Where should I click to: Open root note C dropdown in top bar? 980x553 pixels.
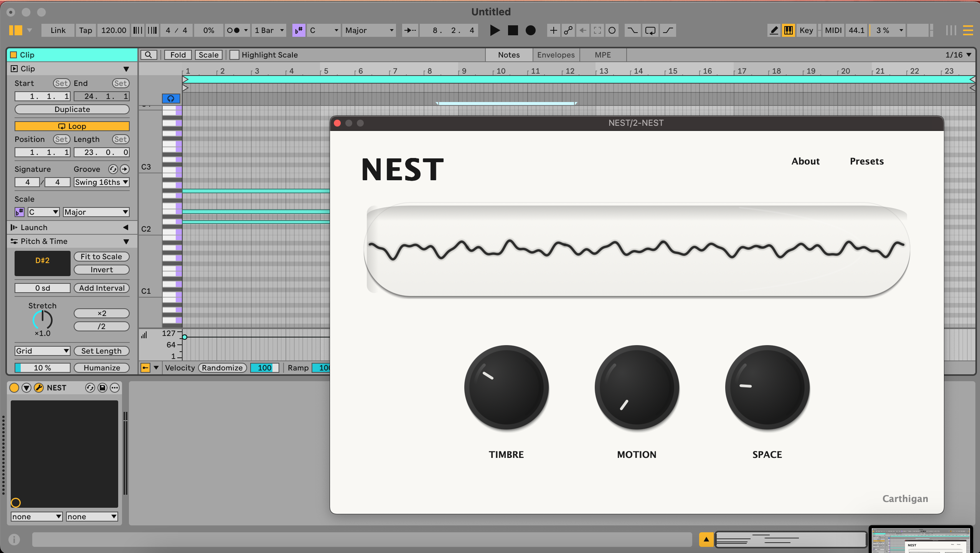[x=323, y=30]
